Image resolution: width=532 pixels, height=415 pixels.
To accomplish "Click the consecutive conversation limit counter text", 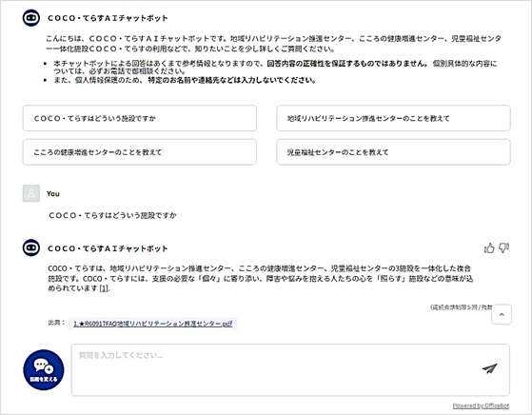I will coord(461,307).
